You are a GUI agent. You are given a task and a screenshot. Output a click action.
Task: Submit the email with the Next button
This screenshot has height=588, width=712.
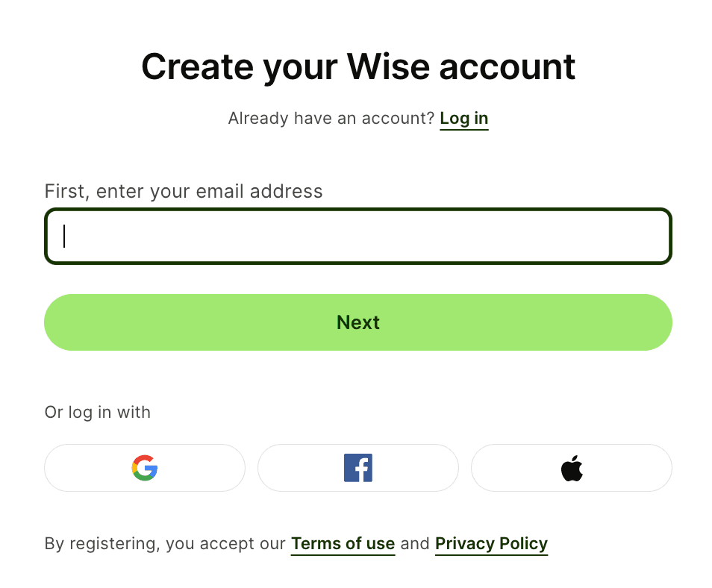tap(358, 322)
